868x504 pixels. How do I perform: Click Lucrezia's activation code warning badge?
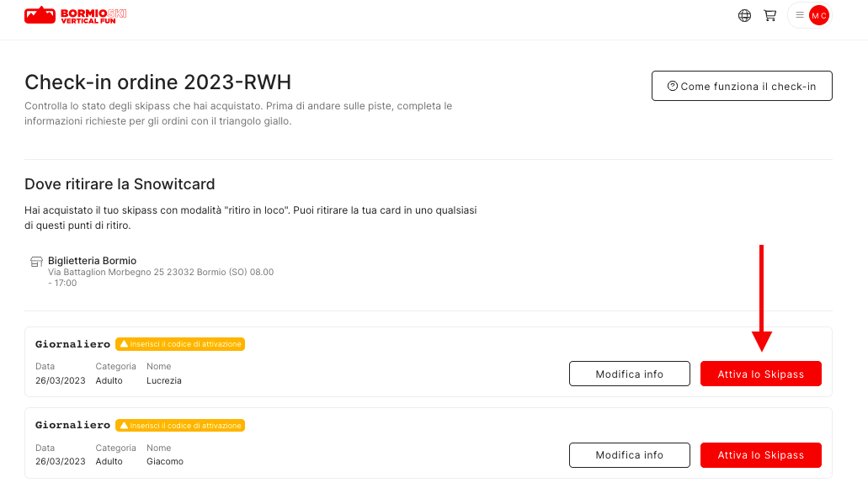(180, 344)
